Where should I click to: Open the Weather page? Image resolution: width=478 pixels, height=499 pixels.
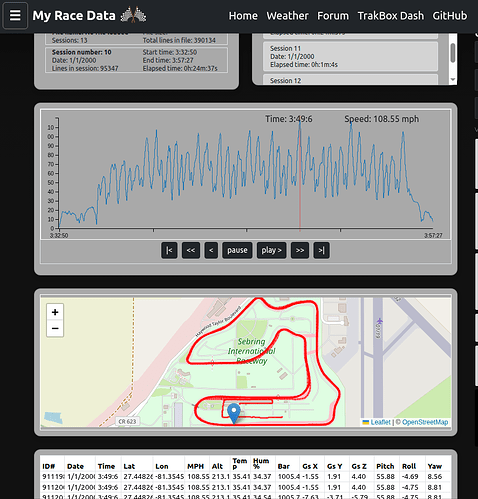[287, 16]
